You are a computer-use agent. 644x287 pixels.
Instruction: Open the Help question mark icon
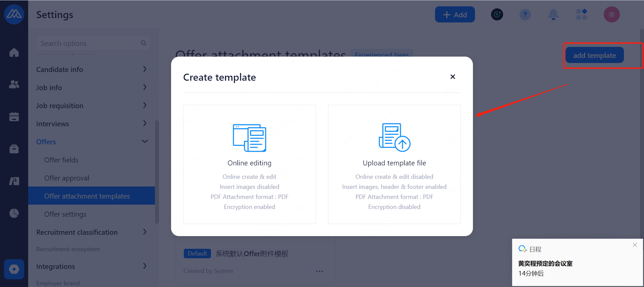click(525, 14)
